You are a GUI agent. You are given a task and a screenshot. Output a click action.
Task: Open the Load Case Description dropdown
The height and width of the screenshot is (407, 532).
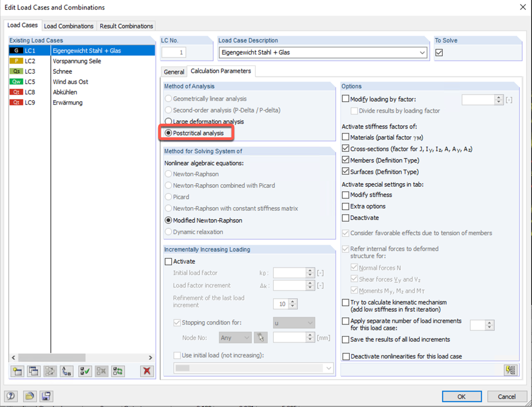pyautogui.click(x=422, y=53)
